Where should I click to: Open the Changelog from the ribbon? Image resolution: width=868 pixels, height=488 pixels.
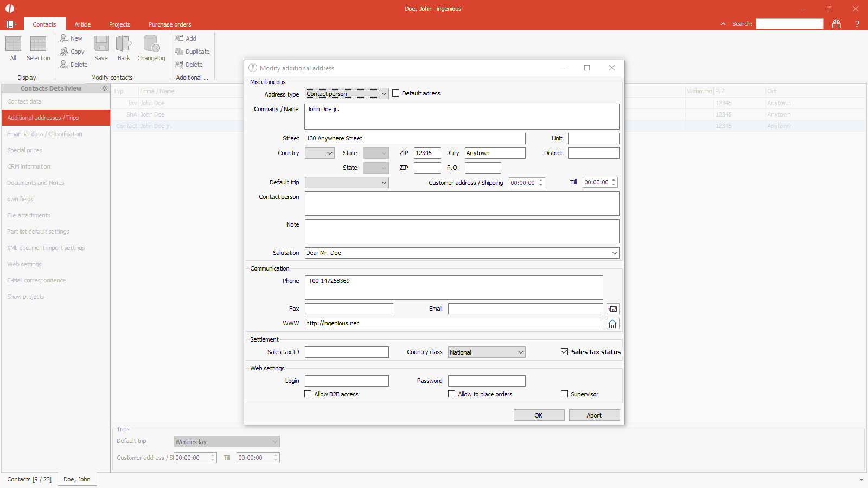click(151, 44)
